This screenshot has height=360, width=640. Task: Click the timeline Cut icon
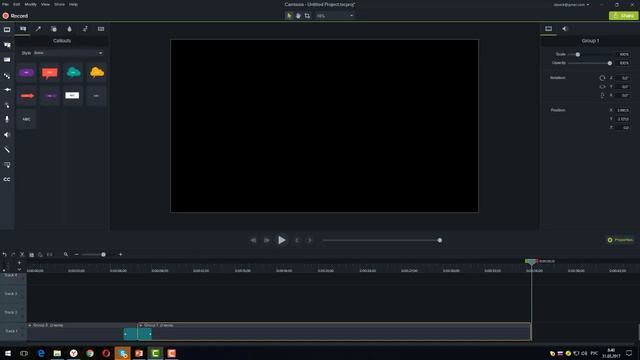click(x=22, y=255)
